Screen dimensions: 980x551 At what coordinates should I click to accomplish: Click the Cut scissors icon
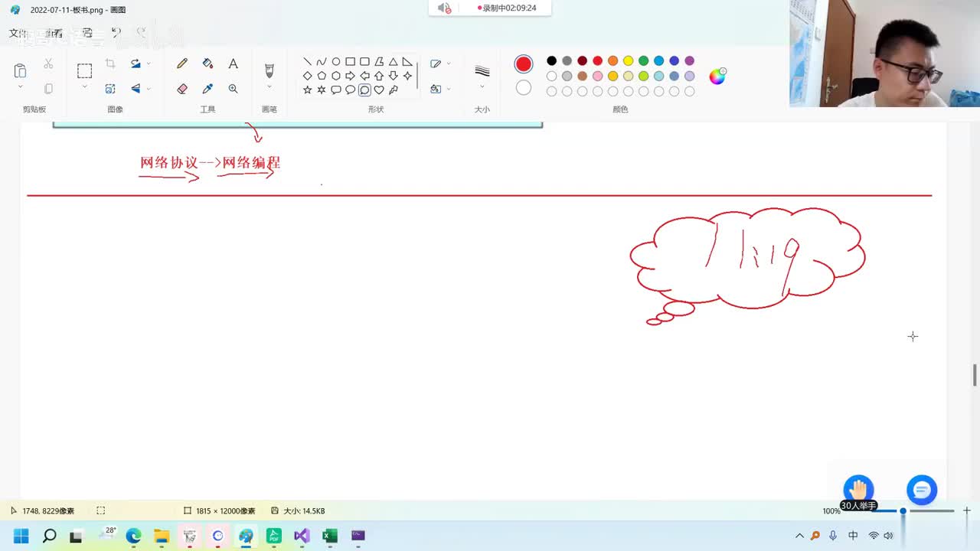48,64
